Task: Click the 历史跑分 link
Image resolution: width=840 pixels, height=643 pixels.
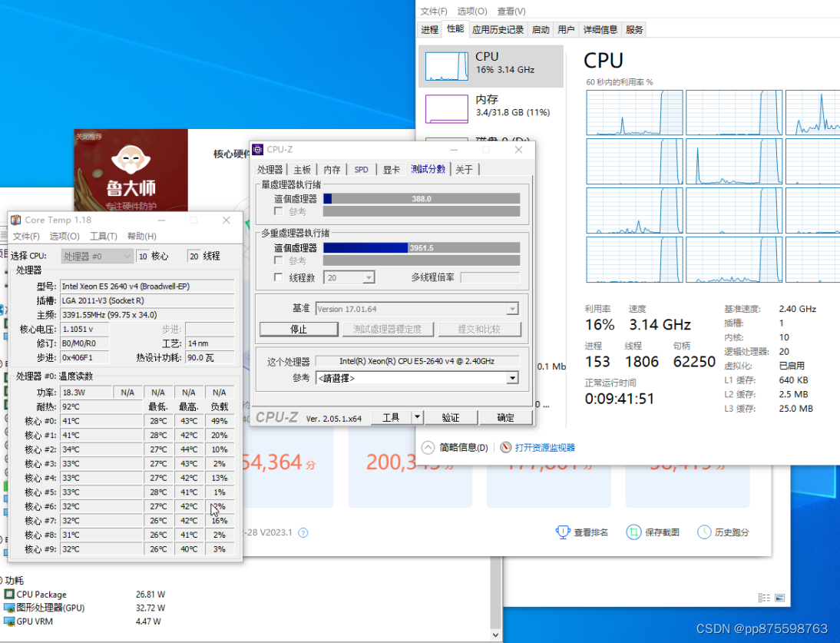Action: coord(732,532)
